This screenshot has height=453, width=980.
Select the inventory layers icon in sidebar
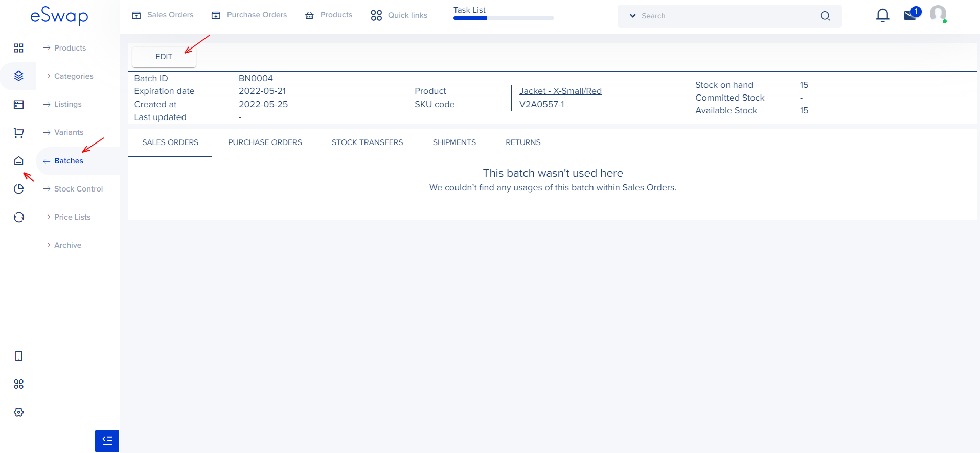(x=19, y=76)
